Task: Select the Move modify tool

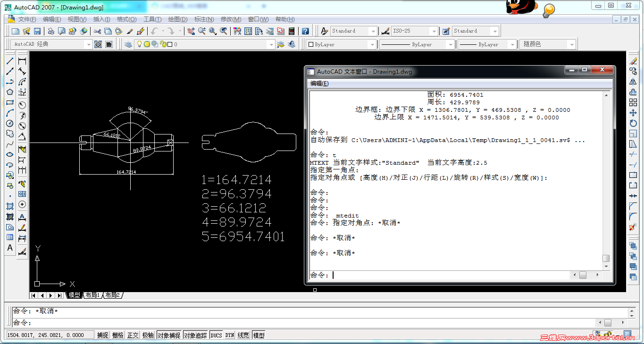Action: tap(633, 113)
